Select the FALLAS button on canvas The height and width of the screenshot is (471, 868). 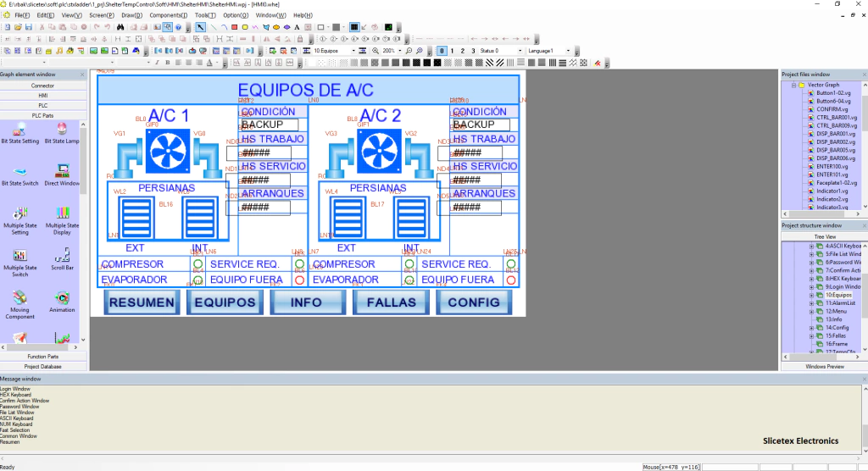coord(392,302)
